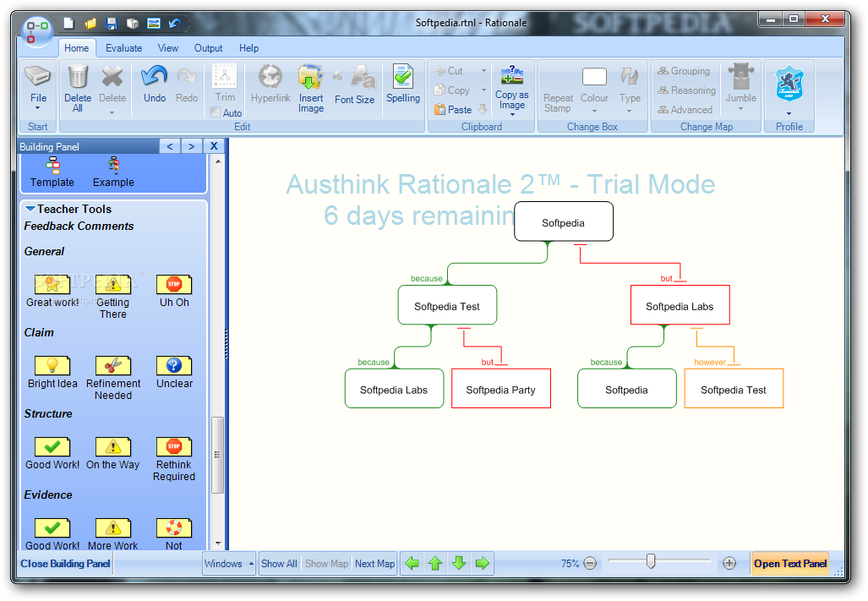
Task: Click the green down navigation arrow
Action: pos(459,563)
